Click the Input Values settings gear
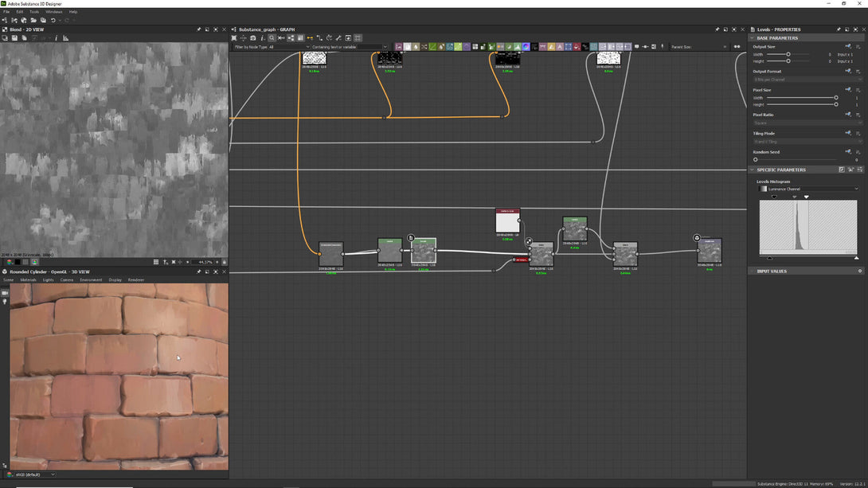The width and height of the screenshot is (868, 488). point(860,271)
